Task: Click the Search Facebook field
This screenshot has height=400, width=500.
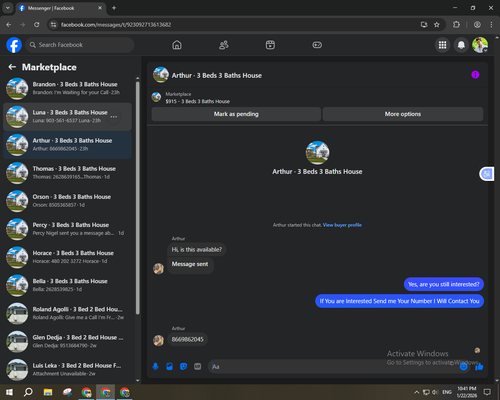Action: [x=80, y=45]
